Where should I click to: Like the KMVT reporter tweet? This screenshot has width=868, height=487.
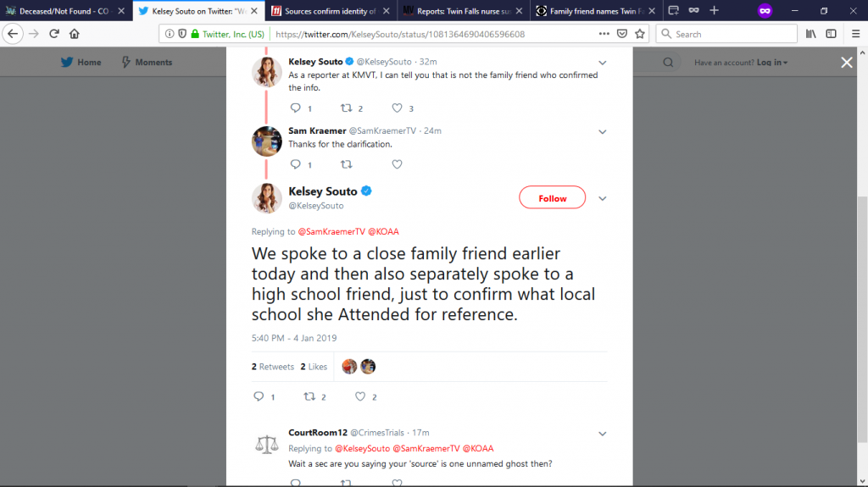click(x=397, y=108)
